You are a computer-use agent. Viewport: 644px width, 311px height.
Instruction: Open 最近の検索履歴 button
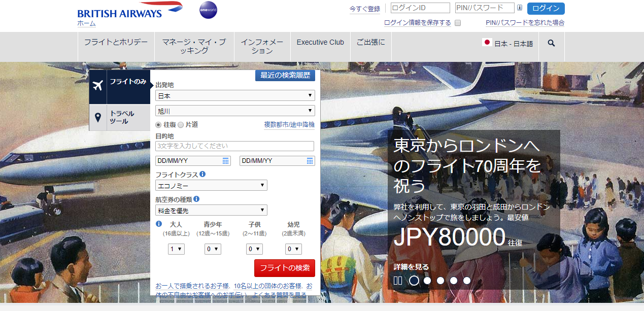(285, 75)
